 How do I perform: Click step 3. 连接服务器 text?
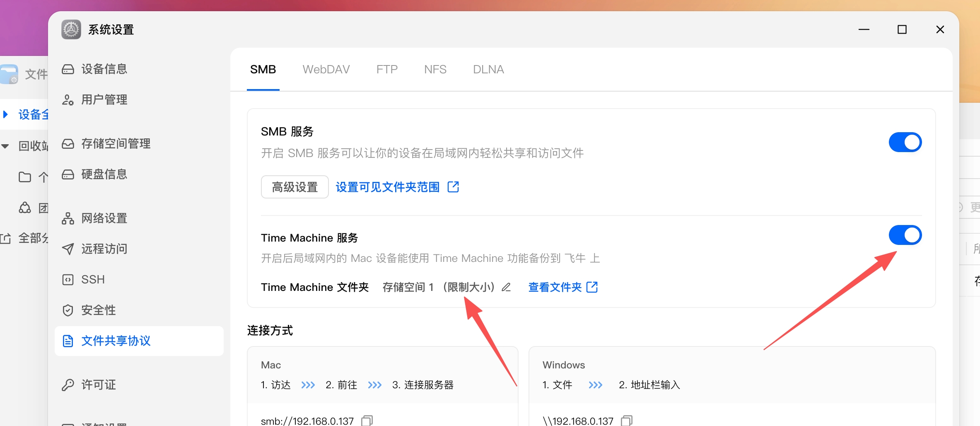pos(423,385)
